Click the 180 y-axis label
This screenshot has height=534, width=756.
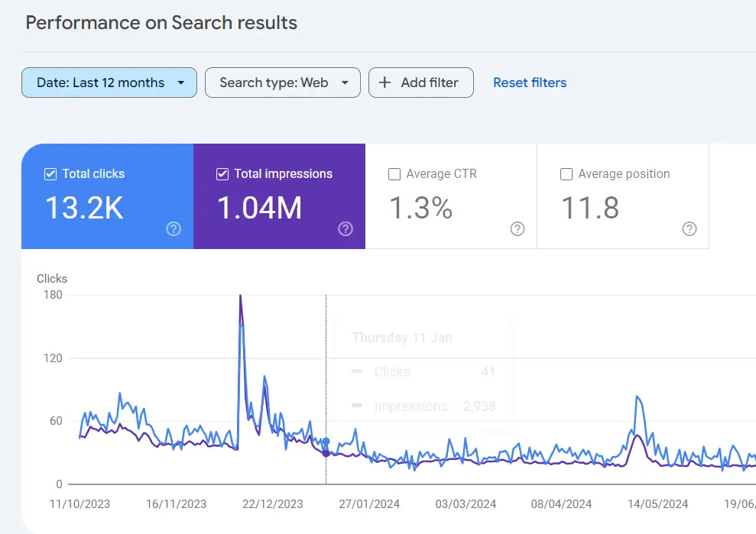click(x=53, y=295)
